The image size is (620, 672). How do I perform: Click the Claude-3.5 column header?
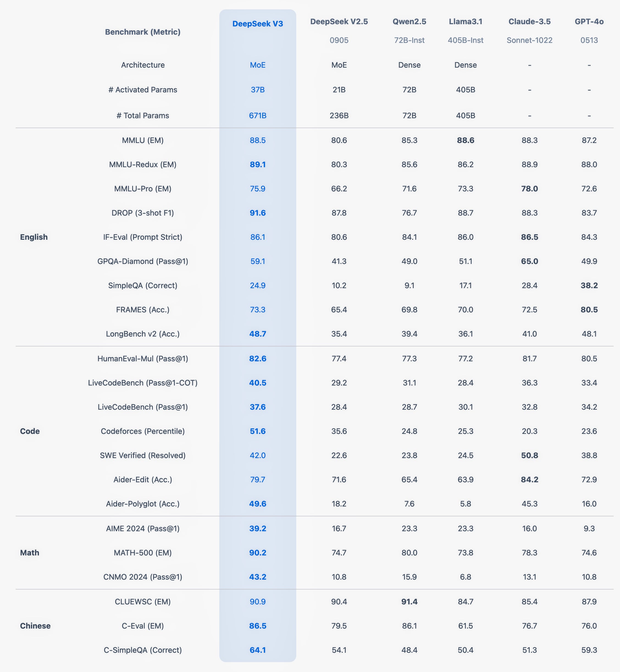(x=529, y=22)
